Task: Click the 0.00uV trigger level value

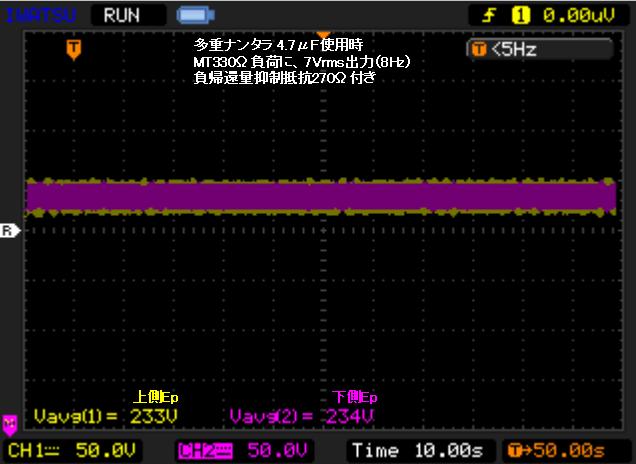Action: 576,15
